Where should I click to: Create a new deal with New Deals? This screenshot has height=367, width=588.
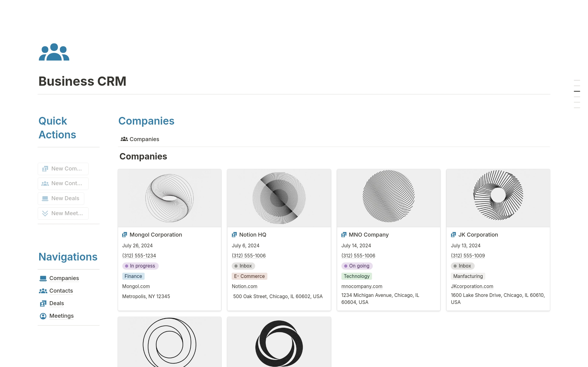tap(61, 198)
